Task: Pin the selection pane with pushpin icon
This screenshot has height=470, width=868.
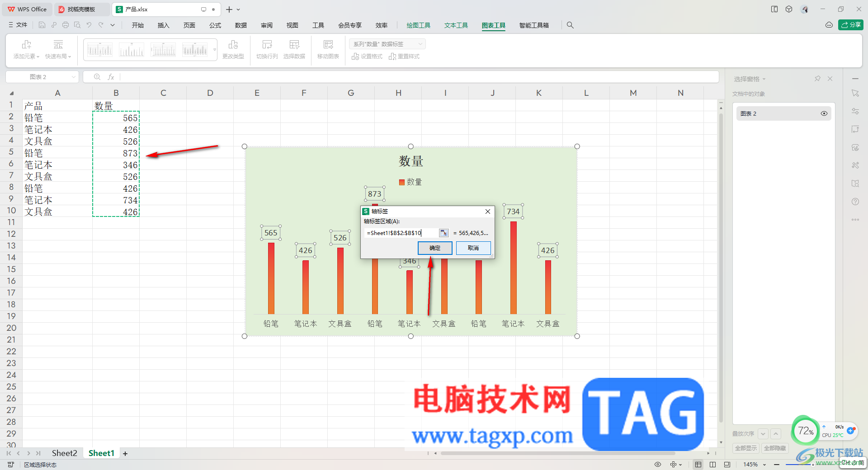Action: coord(817,79)
